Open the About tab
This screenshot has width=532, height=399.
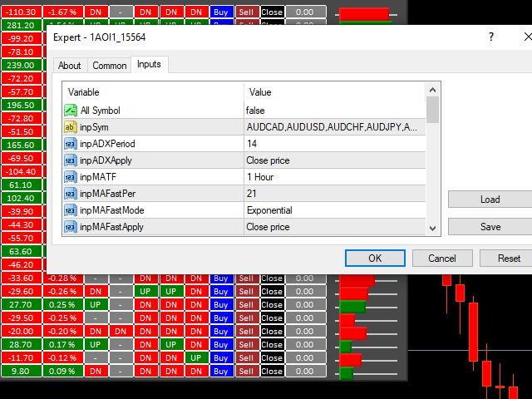click(x=70, y=66)
